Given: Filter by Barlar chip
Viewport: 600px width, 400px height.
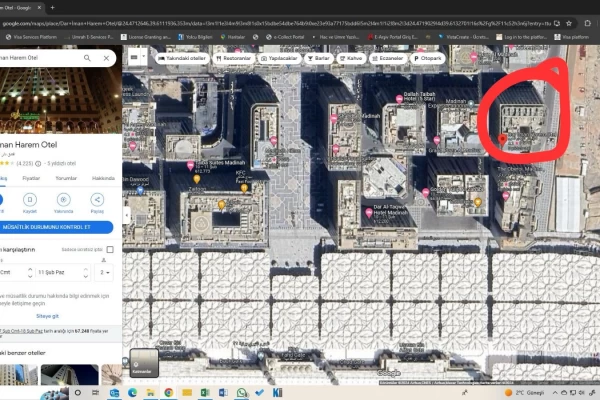Looking at the screenshot, I should pyautogui.click(x=319, y=58).
